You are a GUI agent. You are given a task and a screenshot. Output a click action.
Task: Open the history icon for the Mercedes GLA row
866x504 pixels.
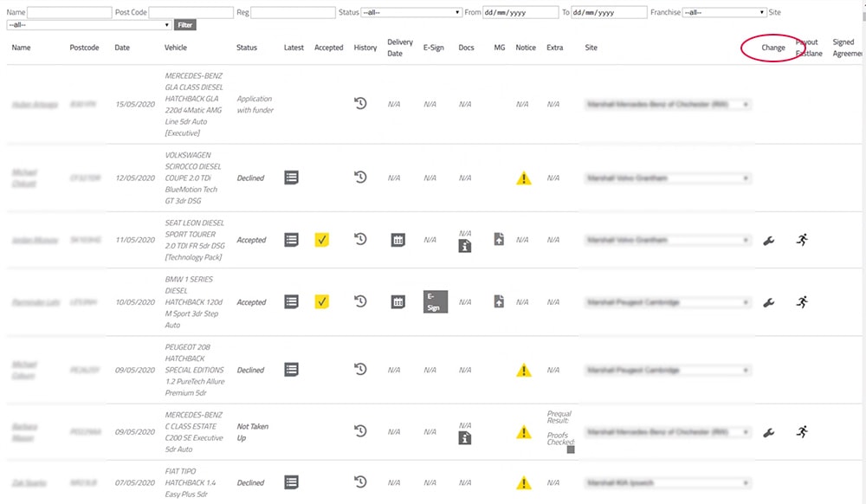click(360, 103)
